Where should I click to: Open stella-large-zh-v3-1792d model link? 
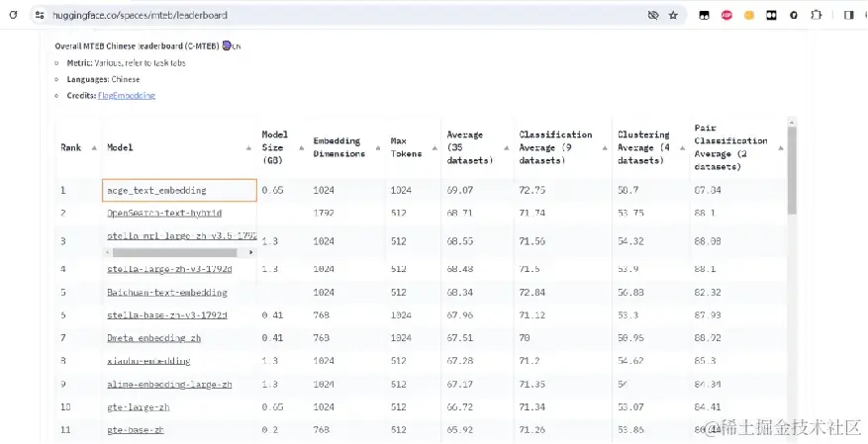pyautogui.click(x=169, y=269)
